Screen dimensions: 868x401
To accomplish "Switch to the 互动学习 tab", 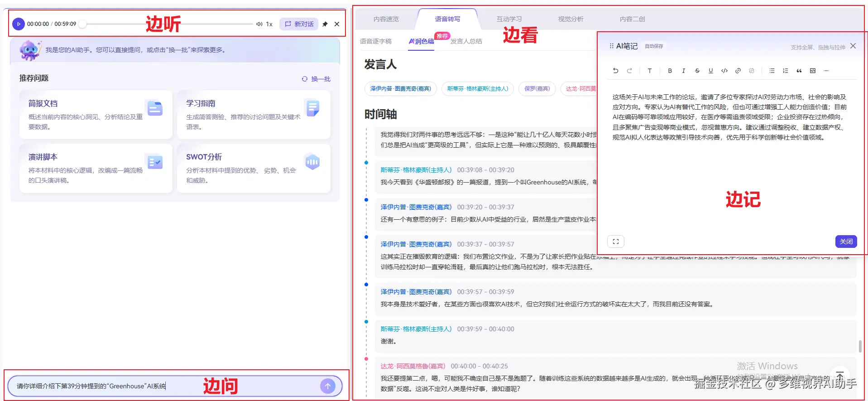I will [x=509, y=19].
